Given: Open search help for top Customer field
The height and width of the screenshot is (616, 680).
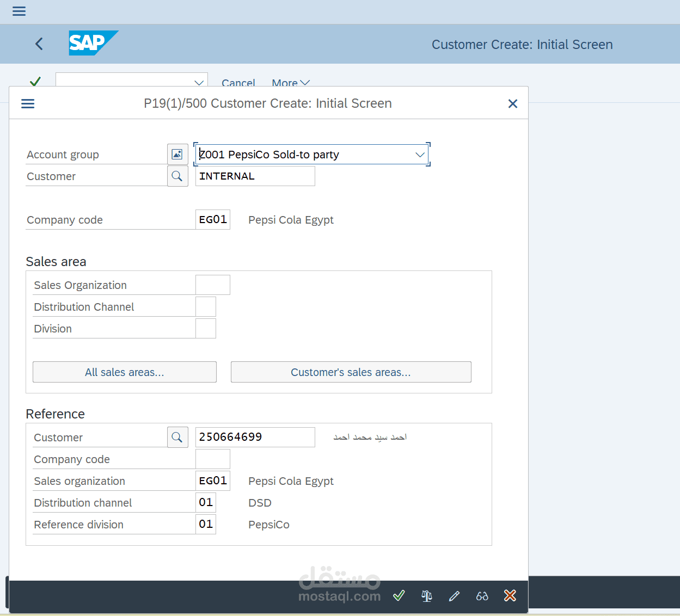Looking at the screenshot, I should click(177, 176).
